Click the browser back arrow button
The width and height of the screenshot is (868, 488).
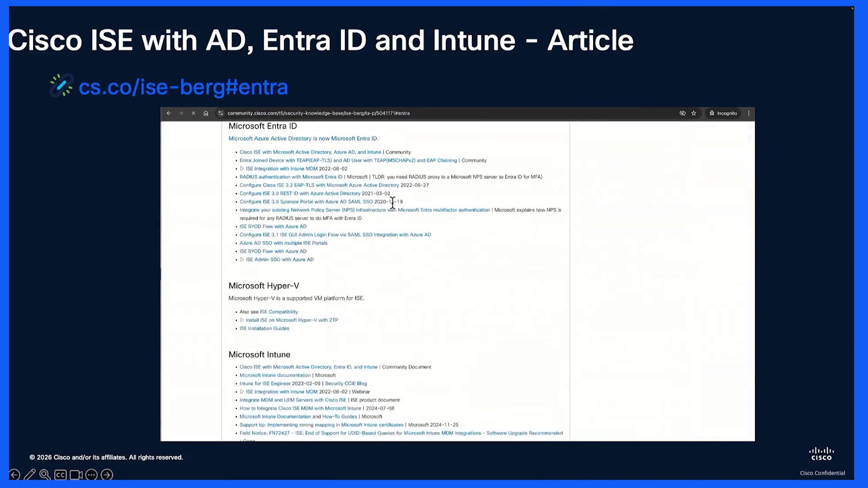[x=169, y=113]
